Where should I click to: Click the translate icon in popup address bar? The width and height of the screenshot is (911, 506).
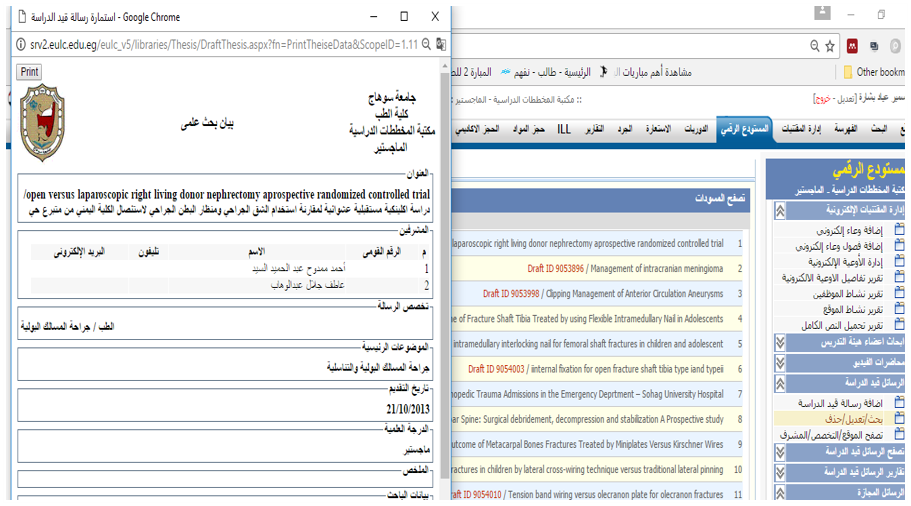click(x=441, y=44)
